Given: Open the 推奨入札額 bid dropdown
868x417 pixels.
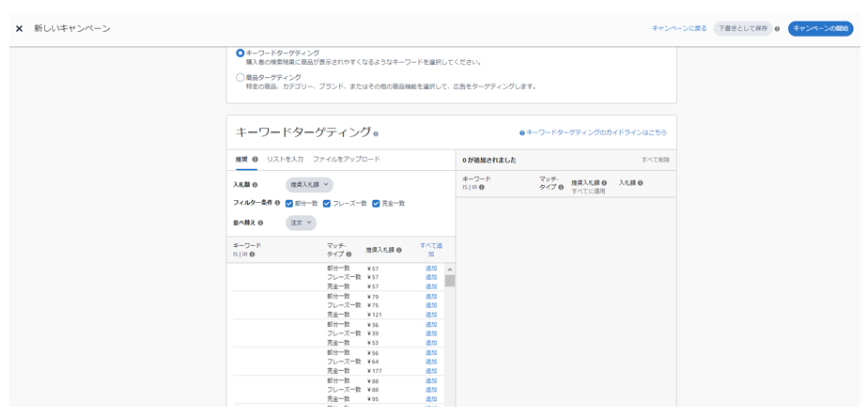Looking at the screenshot, I should pos(309,185).
